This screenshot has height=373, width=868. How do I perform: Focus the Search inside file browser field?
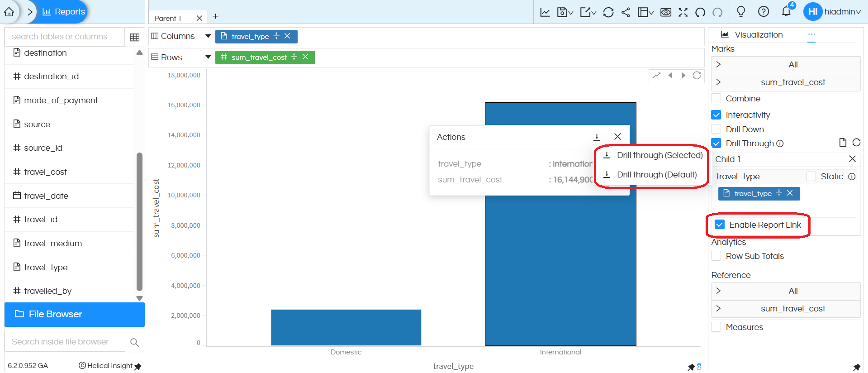[x=65, y=342]
